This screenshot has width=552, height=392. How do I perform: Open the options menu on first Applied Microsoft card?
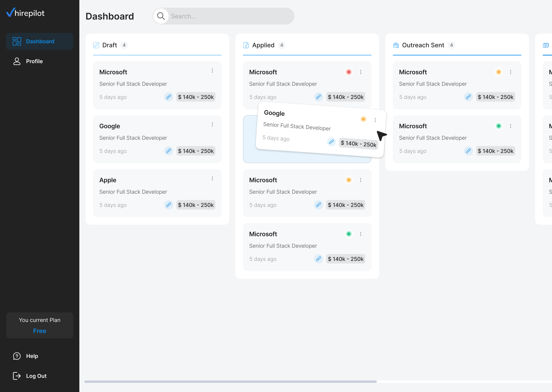click(361, 72)
